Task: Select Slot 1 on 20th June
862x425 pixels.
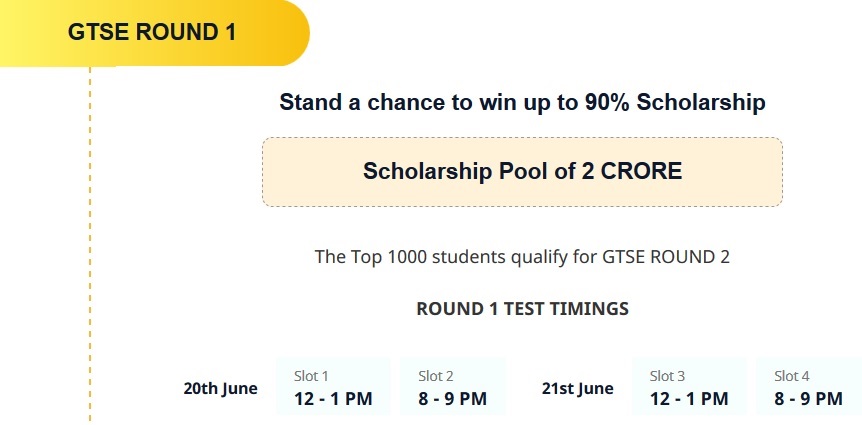Action: coord(333,387)
